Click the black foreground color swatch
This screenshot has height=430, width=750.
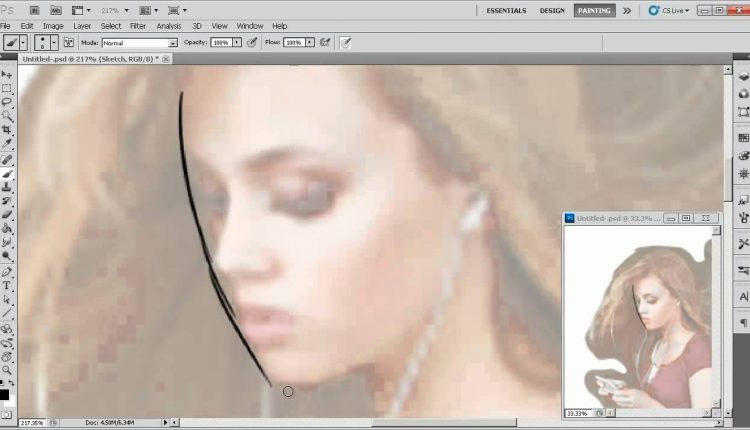point(4,395)
